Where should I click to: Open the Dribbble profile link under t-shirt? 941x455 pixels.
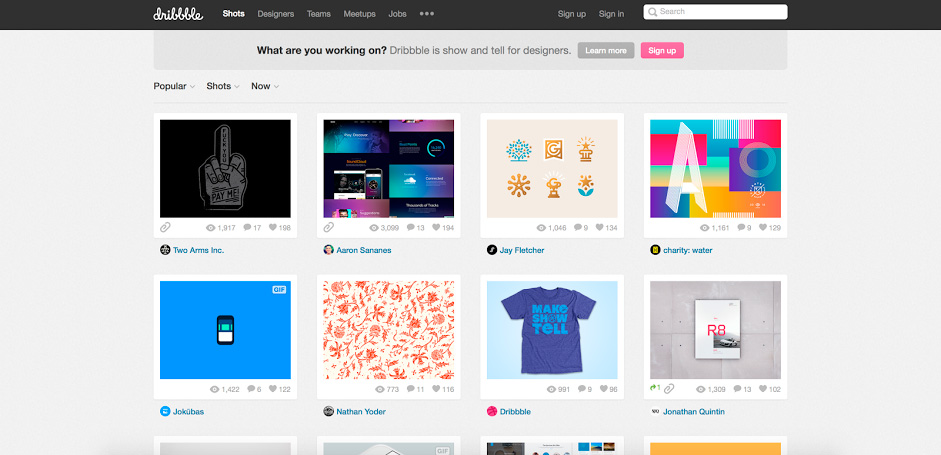coord(516,411)
